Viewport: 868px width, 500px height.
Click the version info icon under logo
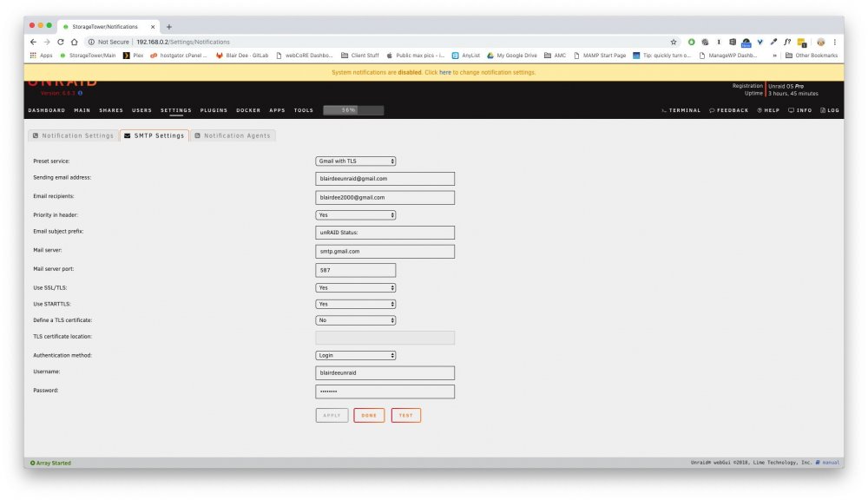coord(80,93)
